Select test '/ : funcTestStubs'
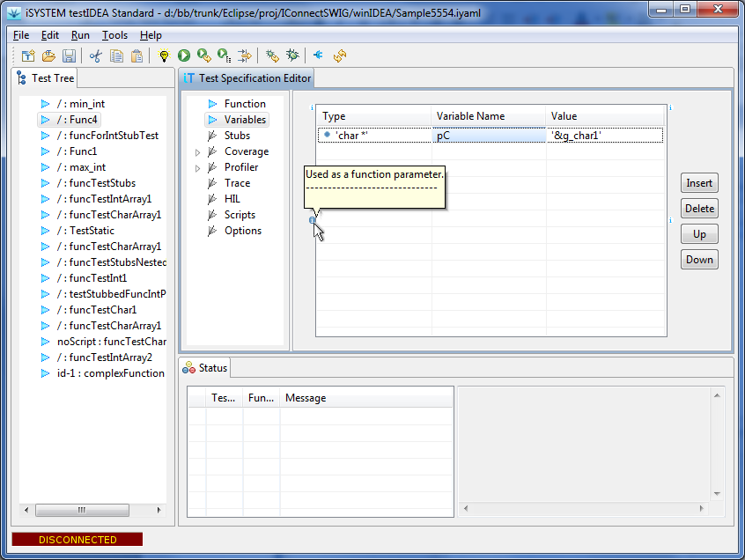 tap(96, 183)
